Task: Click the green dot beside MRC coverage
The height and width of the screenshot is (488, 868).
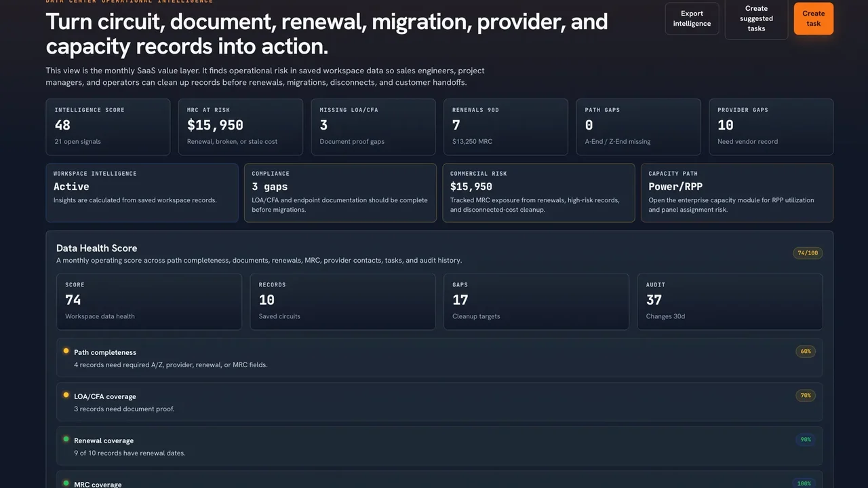Action: 66,483
